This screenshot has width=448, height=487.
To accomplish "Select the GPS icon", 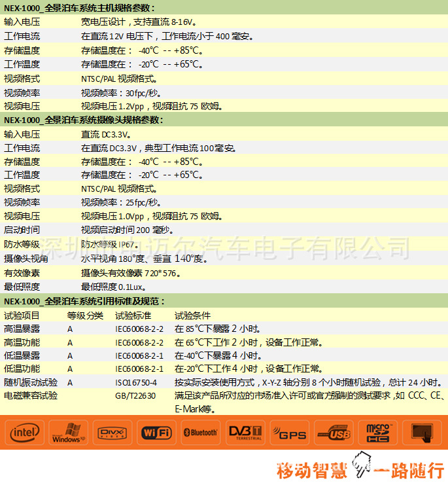I will coord(288,432).
